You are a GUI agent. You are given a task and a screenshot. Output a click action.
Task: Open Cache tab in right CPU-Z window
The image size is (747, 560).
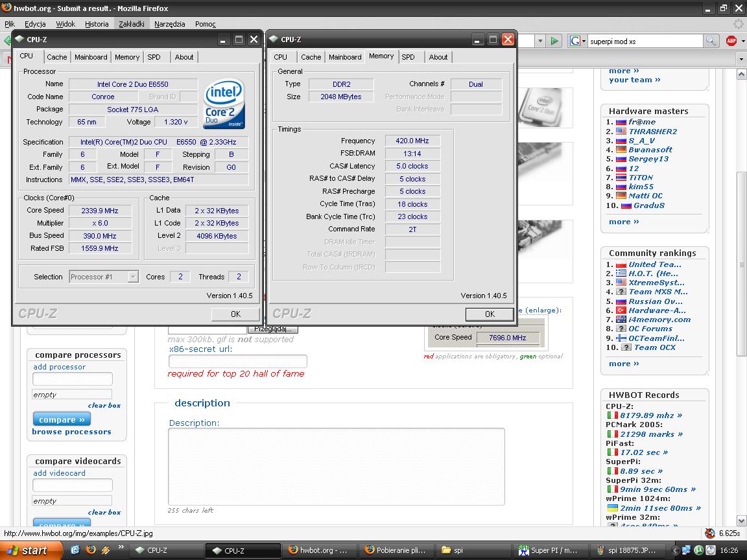coord(311,57)
